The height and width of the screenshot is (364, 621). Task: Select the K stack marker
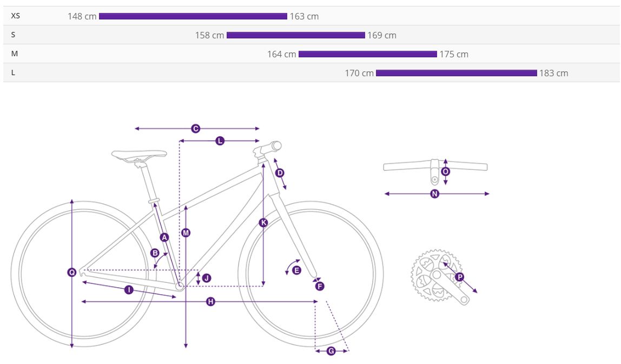(x=263, y=223)
